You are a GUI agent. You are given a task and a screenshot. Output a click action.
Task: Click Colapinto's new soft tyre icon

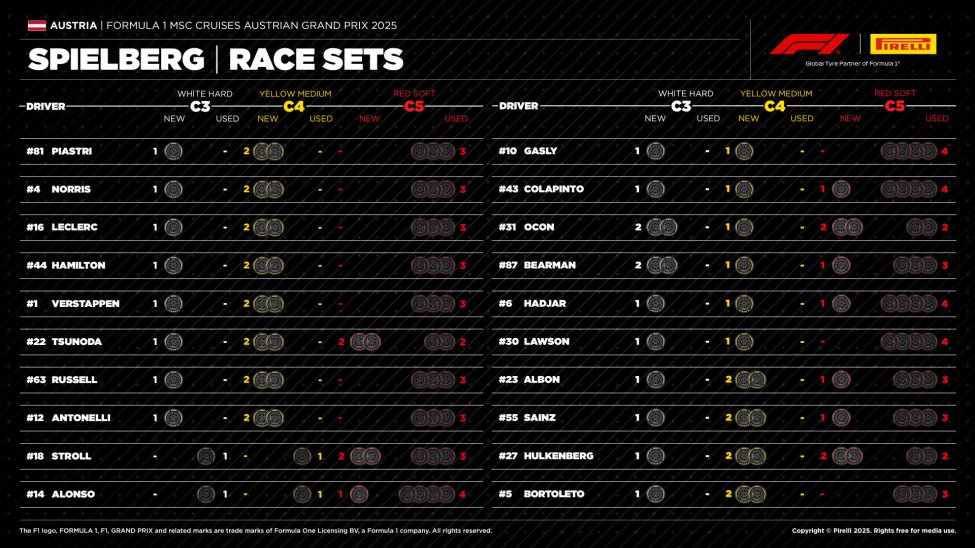coord(841,189)
